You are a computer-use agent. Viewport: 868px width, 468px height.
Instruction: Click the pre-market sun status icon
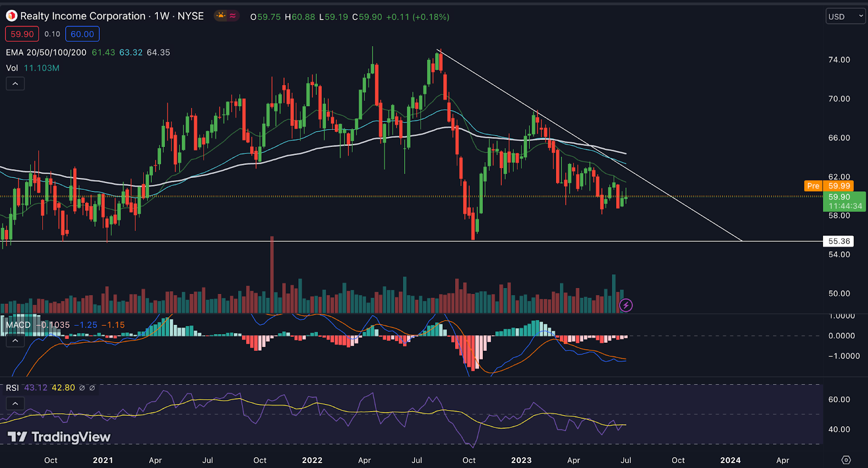tap(221, 16)
